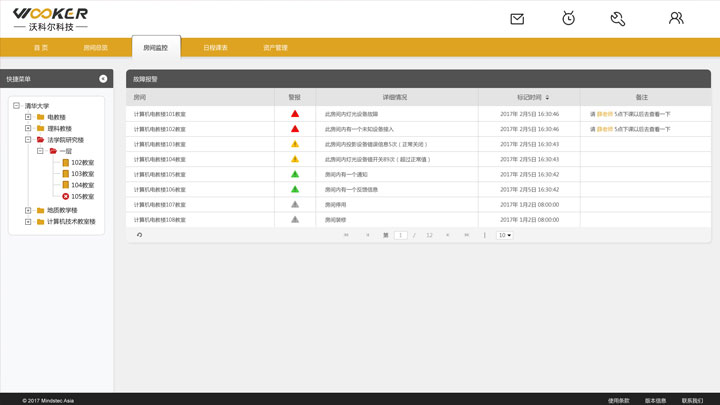Image resolution: width=720 pixels, height=405 pixels.
Task: Open the mail messages icon
Action: [517, 19]
